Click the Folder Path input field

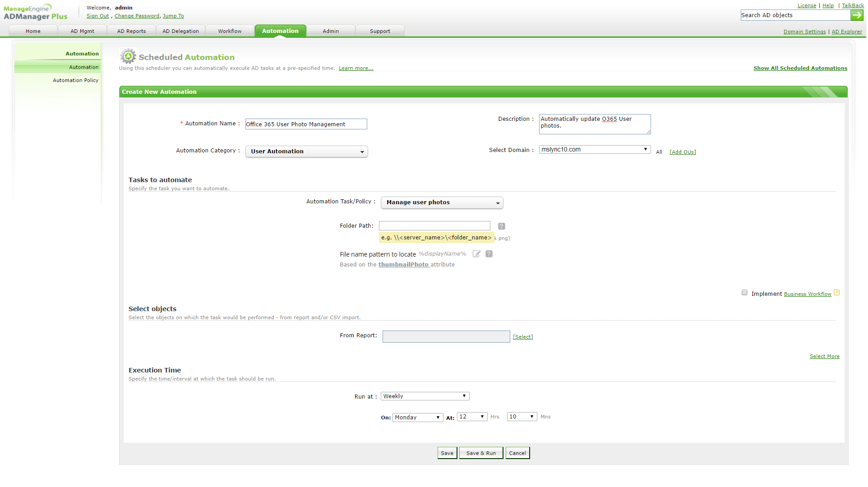coord(435,226)
